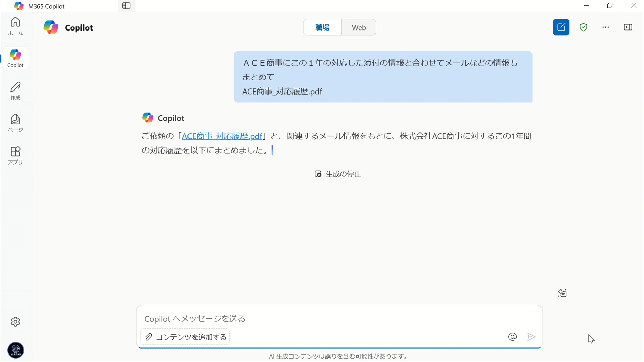
Task: Select the Copilot sidebar item
Action: coord(15,59)
